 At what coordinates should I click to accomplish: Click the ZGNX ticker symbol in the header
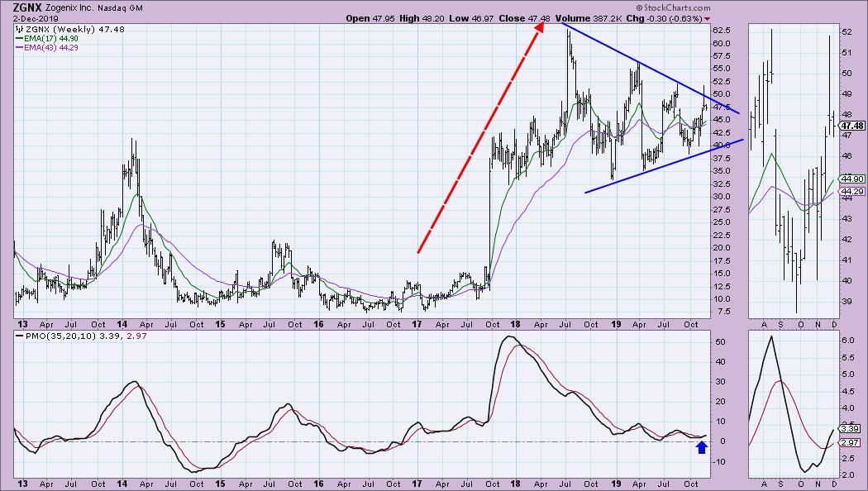[26, 7]
